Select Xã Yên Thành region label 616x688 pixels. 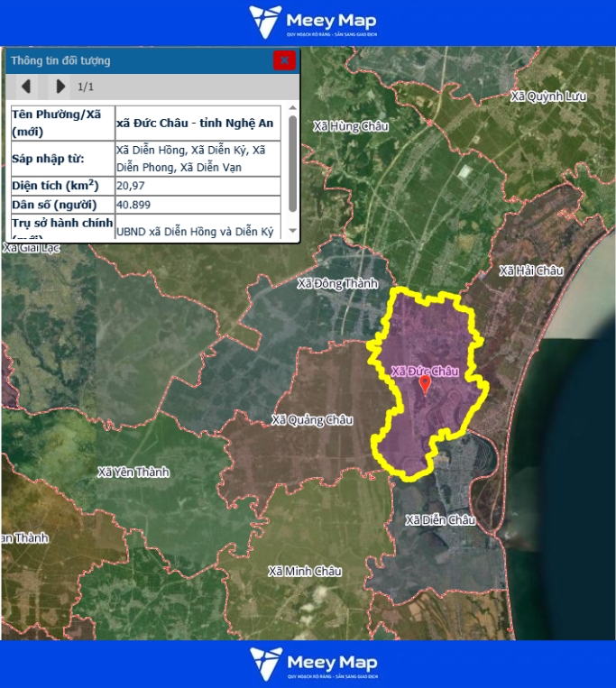pos(133,472)
